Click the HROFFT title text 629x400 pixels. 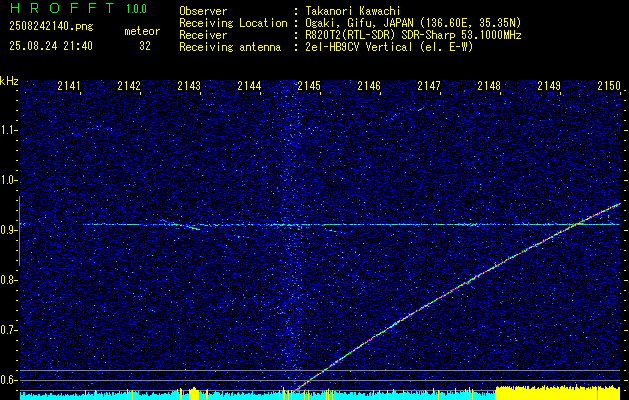[62, 8]
